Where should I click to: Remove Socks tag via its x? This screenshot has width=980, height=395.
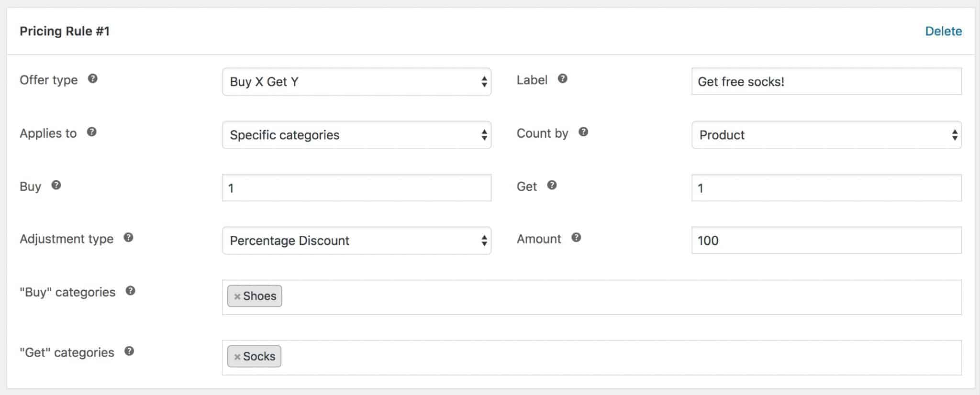[x=237, y=357]
